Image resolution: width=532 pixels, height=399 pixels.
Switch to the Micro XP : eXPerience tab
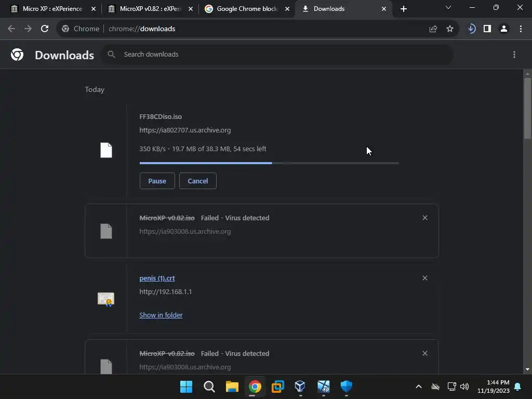pos(52,9)
